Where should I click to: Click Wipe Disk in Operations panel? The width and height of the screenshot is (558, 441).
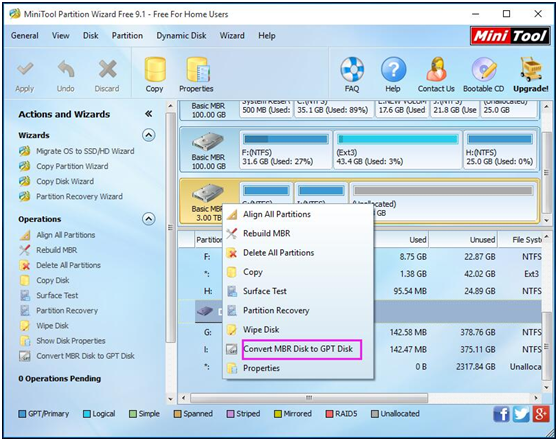pos(52,326)
